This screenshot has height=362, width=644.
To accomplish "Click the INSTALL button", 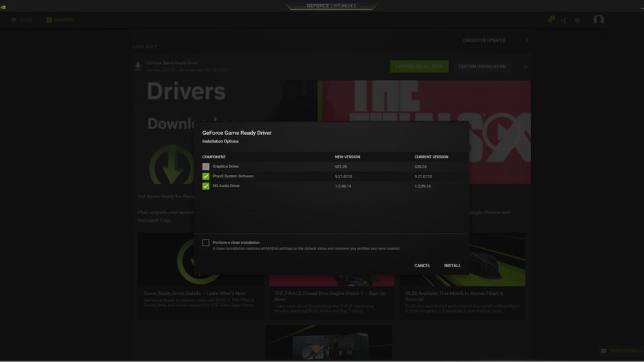I will pos(452,265).
